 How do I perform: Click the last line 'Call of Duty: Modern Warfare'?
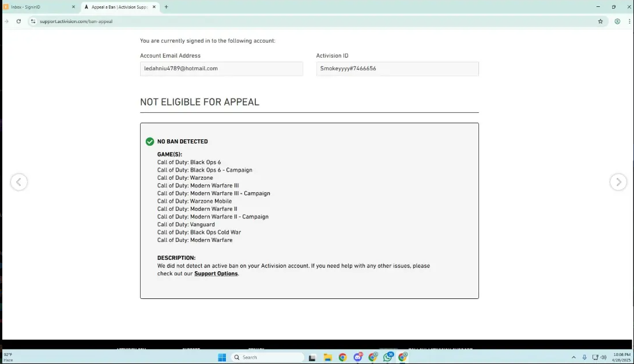coord(195,240)
